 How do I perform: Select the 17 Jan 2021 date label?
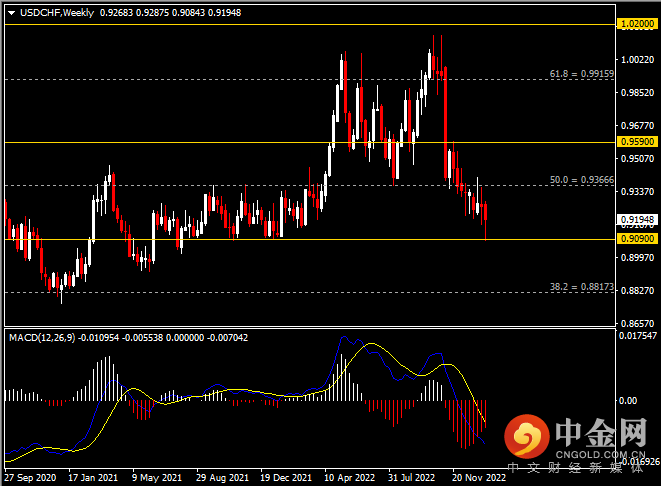pyautogui.click(x=93, y=478)
